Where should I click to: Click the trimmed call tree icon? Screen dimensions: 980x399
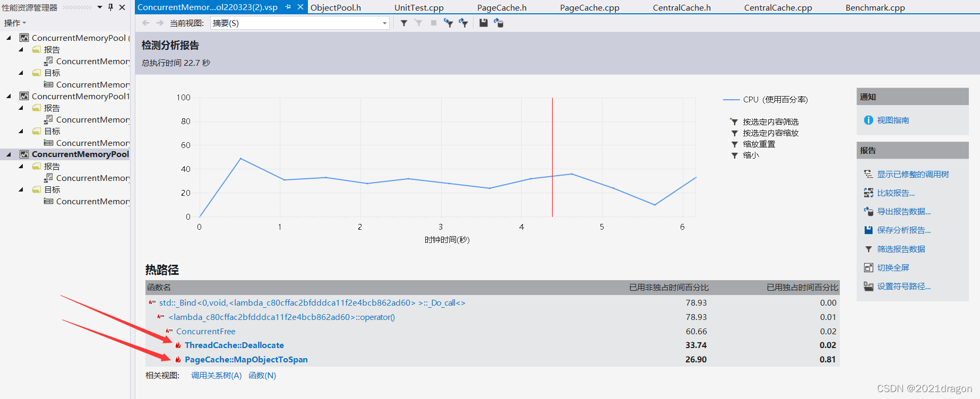869,174
